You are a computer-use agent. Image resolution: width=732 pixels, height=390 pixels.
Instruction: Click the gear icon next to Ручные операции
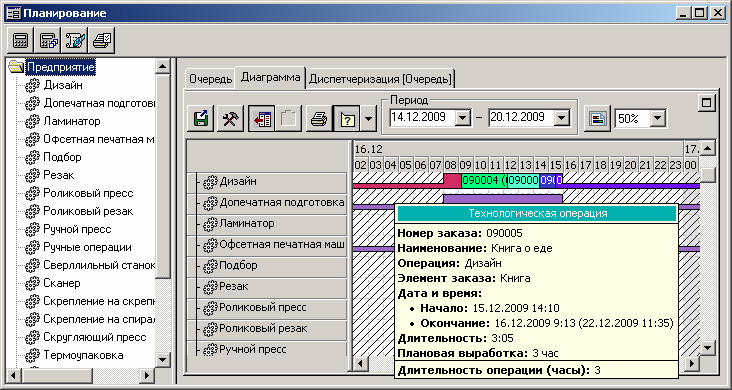point(32,248)
